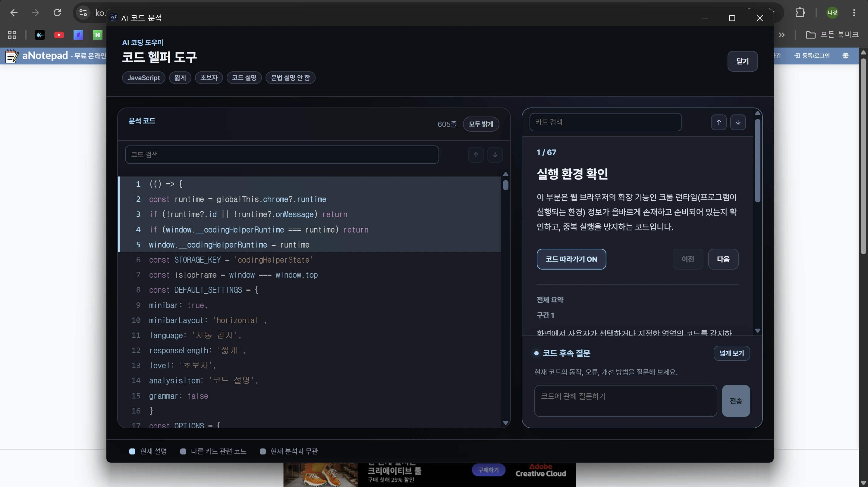868x487 pixels.
Task: Click the 1 / 67 card counter
Action: [x=546, y=153]
